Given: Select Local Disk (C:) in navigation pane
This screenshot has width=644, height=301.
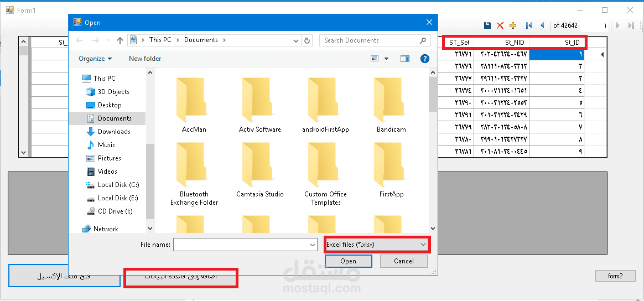Looking at the screenshot, I should (113, 185).
